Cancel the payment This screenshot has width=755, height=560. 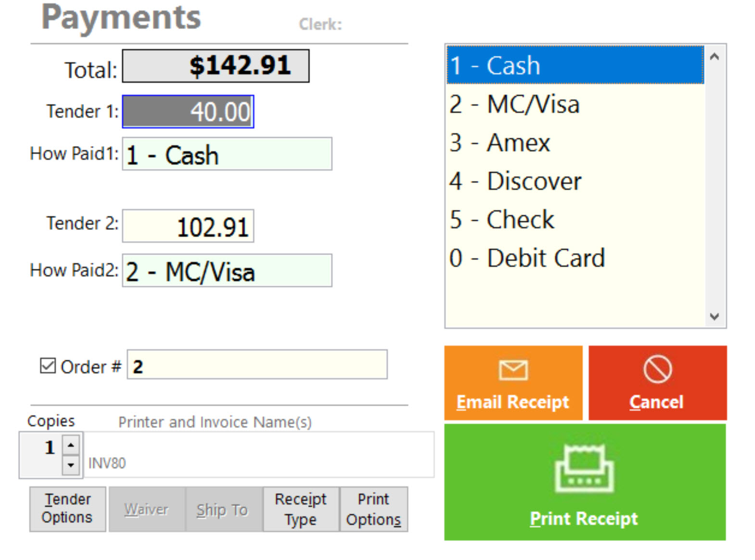(x=657, y=383)
